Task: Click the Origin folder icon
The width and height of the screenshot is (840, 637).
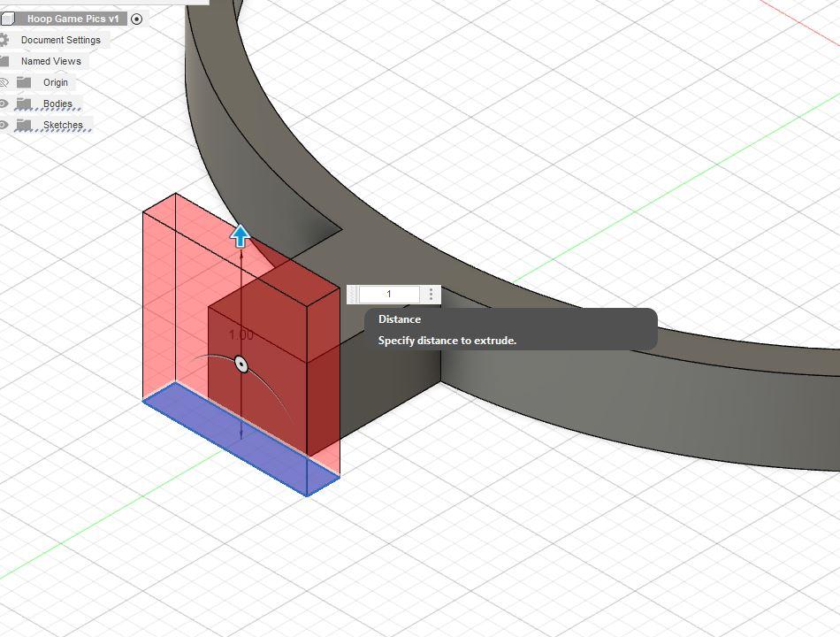Action: click(x=24, y=81)
